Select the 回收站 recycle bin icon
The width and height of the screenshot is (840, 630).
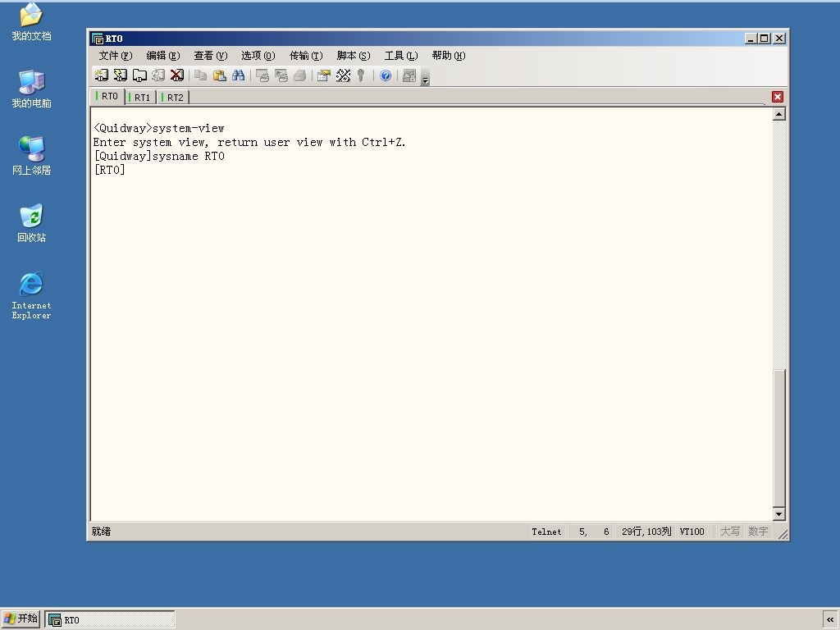(31, 223)
